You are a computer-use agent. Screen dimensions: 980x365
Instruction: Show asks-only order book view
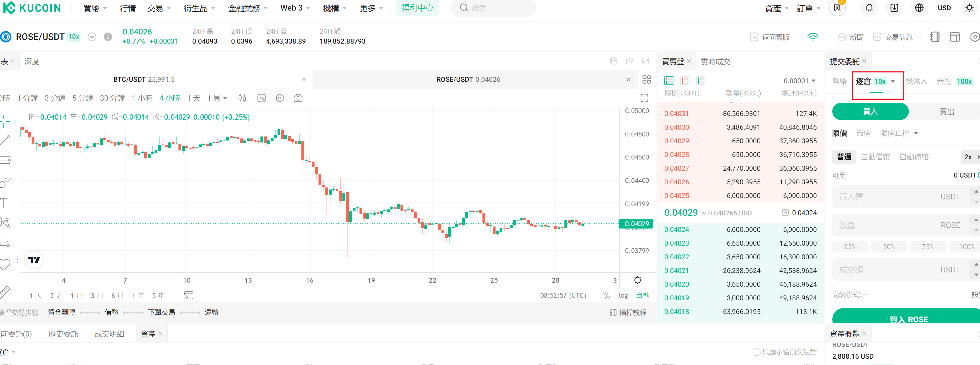click(684, 81)
